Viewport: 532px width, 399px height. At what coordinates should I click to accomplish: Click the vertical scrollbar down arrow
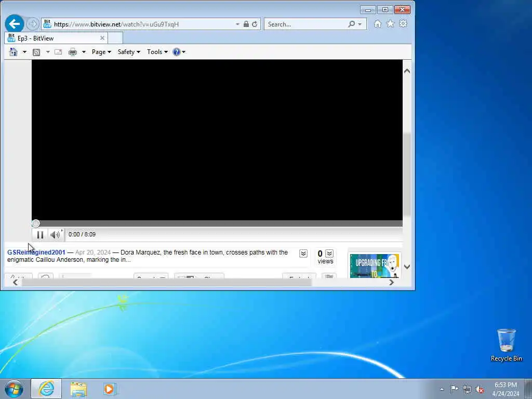tap(407, 267)
